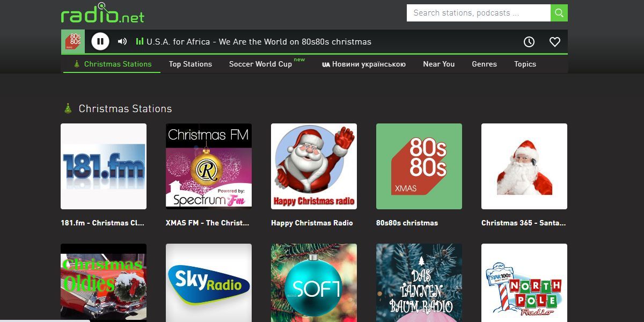Open the recently played clock icon

click(529, 42)
